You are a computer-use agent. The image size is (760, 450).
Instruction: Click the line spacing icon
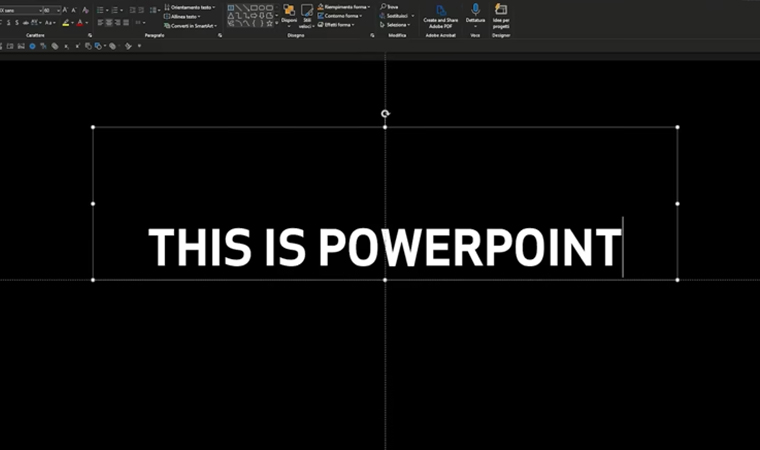(153, 10)
